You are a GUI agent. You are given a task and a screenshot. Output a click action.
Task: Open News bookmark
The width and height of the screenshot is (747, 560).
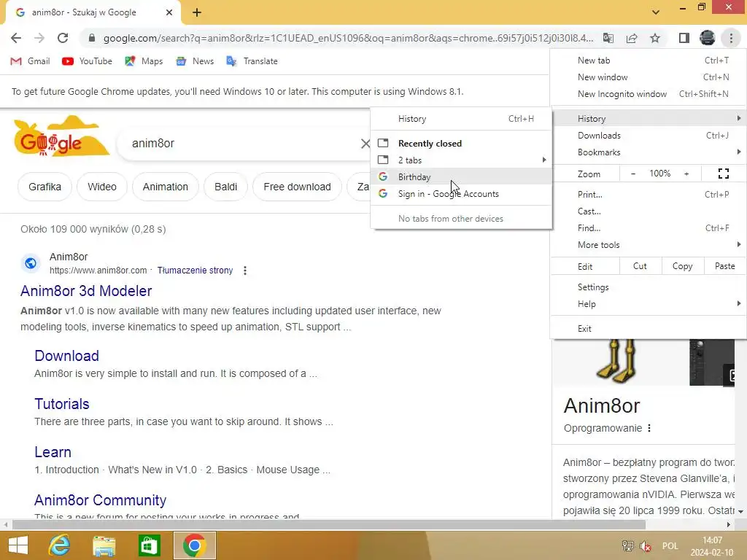195,61
